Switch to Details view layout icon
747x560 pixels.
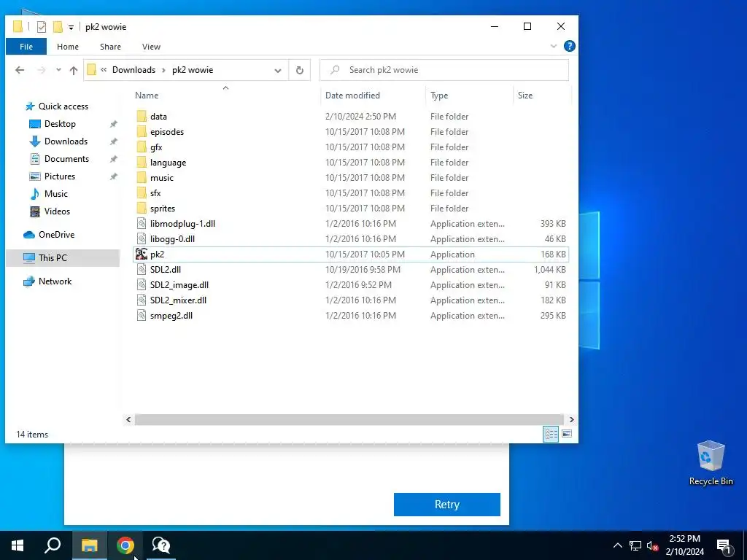point(551,434)
